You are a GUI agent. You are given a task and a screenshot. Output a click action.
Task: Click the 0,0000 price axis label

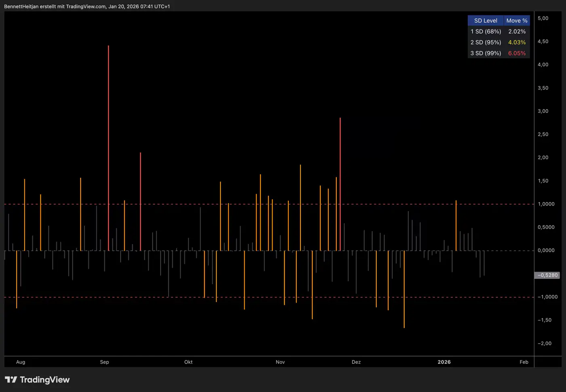546,251
